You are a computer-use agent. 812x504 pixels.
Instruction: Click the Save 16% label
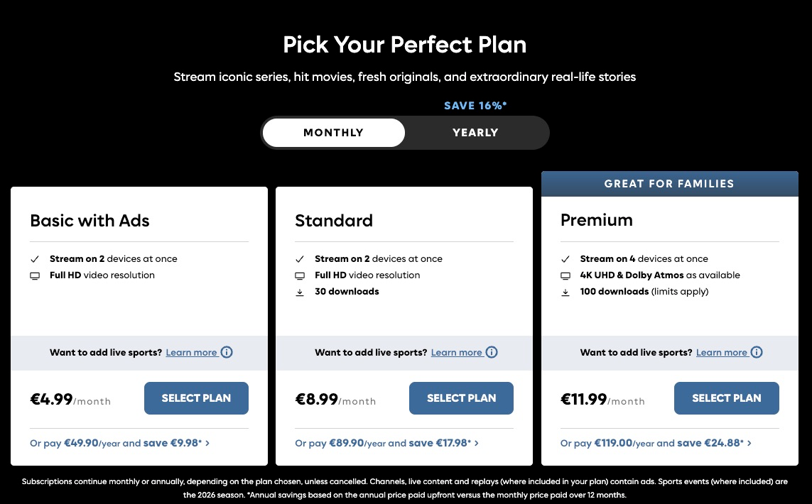coord(475,106)
